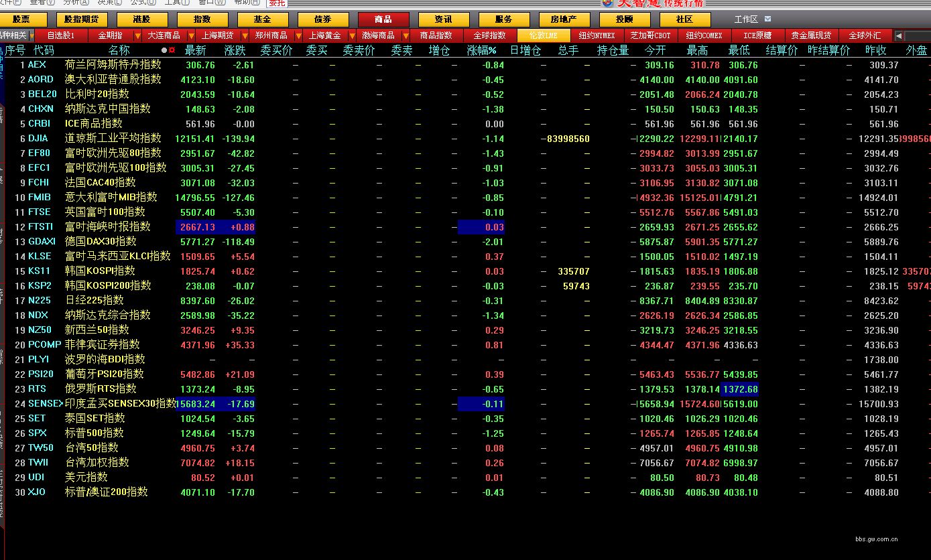Open the 资讯 news button
This screenshot has height=560, width=931.
[x=444, y=19]
